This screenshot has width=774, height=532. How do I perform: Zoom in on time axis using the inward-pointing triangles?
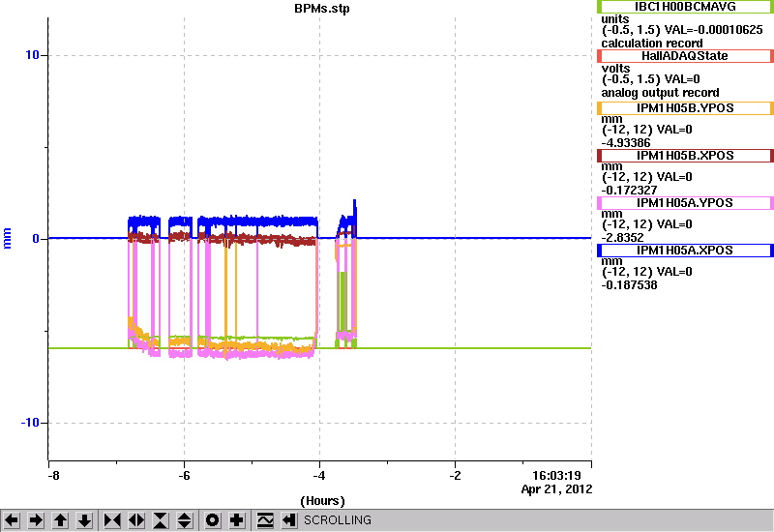click(112, 520)
